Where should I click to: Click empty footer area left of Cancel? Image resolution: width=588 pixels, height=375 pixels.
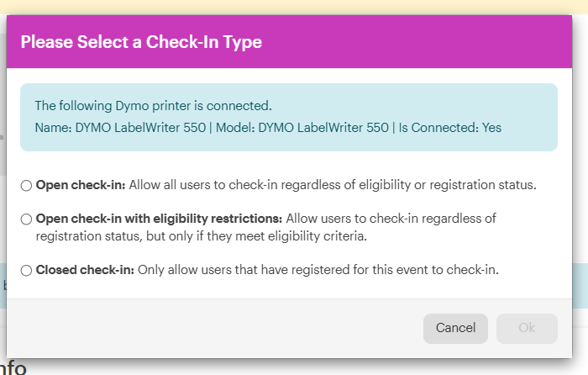210,328
